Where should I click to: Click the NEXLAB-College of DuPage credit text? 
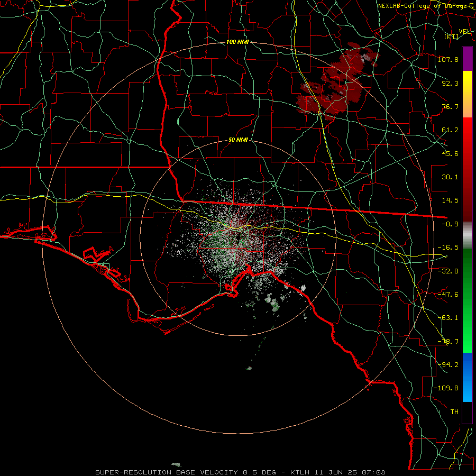[426, 6]
